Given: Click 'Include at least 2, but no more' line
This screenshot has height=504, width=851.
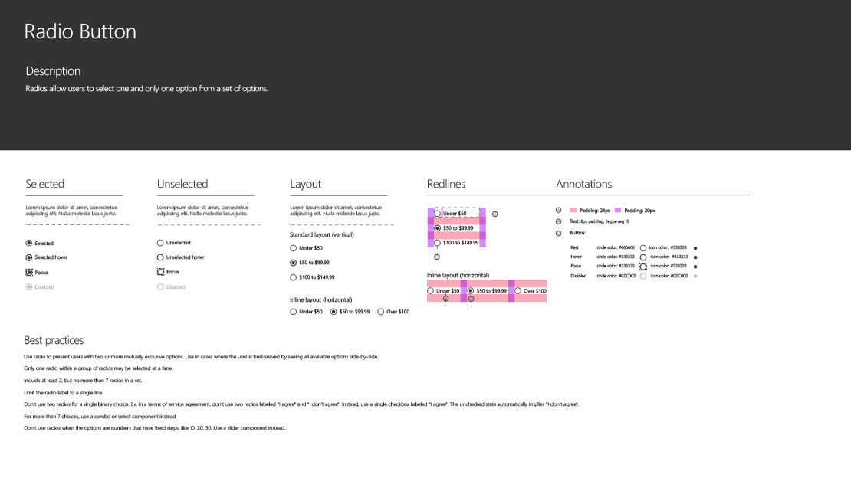Looking at the screenshot, I should tap(83, 381).
